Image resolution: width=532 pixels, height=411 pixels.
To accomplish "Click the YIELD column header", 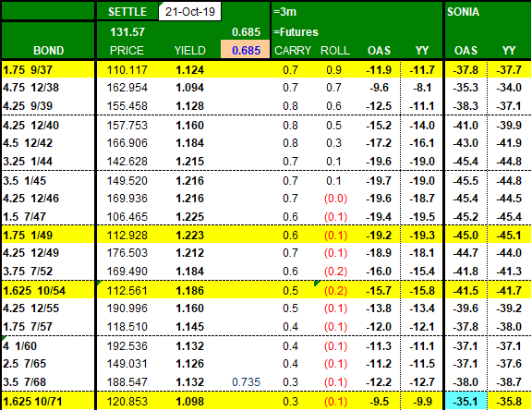I will pos(189,50).
